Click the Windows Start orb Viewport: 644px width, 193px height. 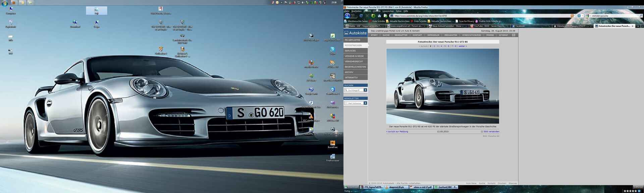click(x=5, y=3)
